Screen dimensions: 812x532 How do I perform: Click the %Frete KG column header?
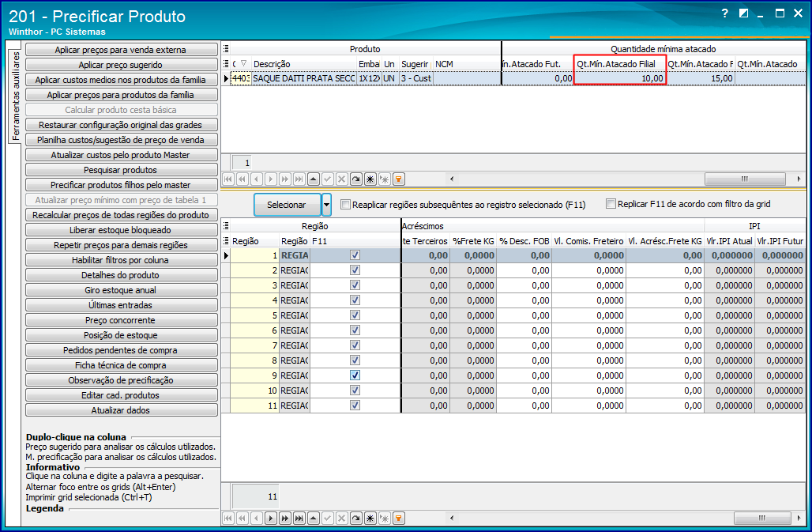click(473, 241)
